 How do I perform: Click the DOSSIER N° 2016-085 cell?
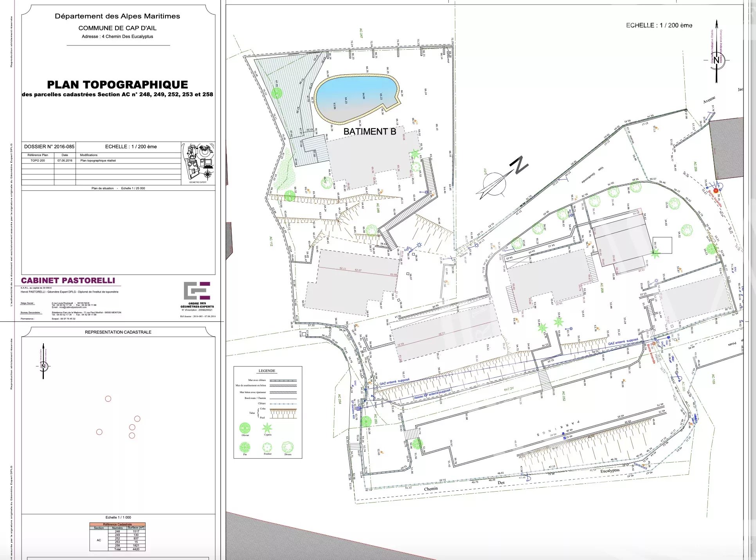click(x=49, y=147)
